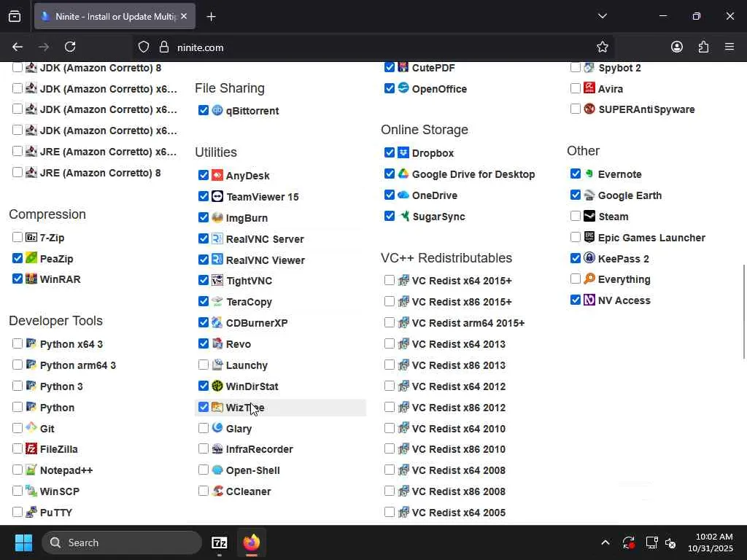The width and height of the screenshot is (747, 560).
Task: Enable the Python x64 3 checkbox
Action: coord(18,343)
